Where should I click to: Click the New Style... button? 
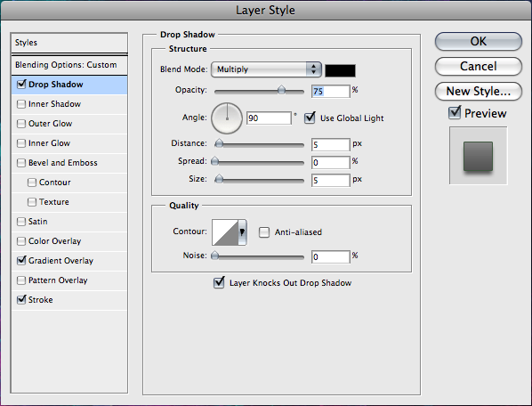click(479, 92)
